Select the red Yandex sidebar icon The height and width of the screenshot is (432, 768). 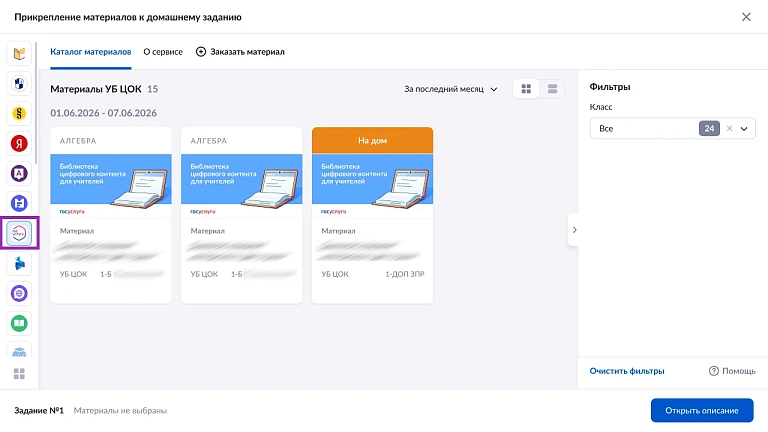pos(19,144)
